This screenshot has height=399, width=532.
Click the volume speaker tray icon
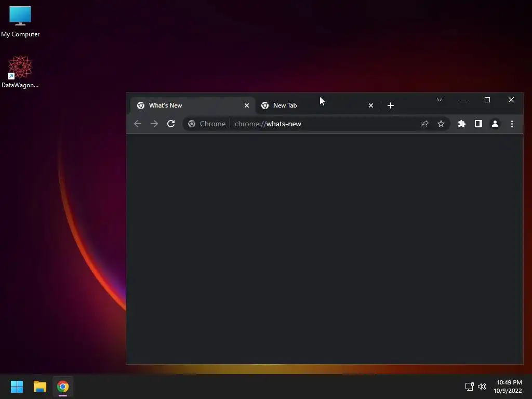pos(482,387)
